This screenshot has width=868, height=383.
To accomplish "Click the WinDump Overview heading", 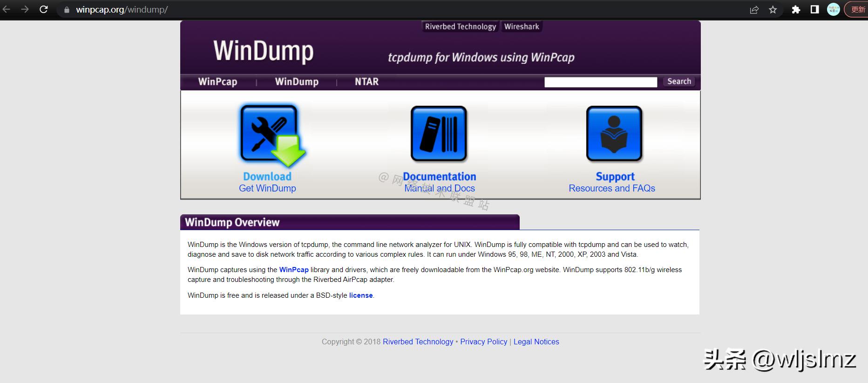I will pyautogui.click(x=232, y=222).
